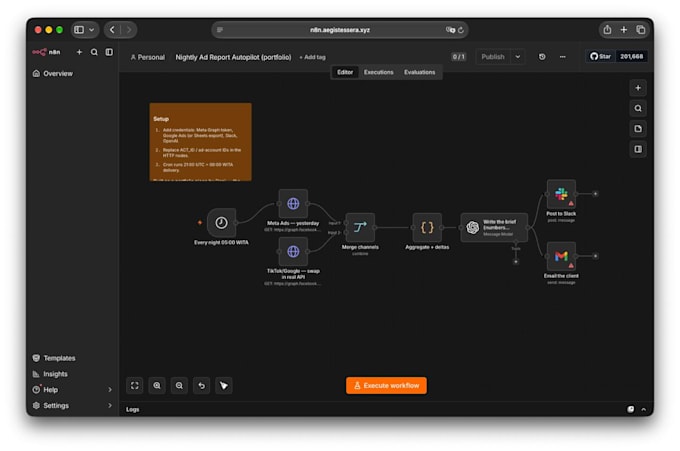Image resolution: width=680 pixels, height=451 pixels.
Task: Click the browser Share icon
Action: (607, 29)
